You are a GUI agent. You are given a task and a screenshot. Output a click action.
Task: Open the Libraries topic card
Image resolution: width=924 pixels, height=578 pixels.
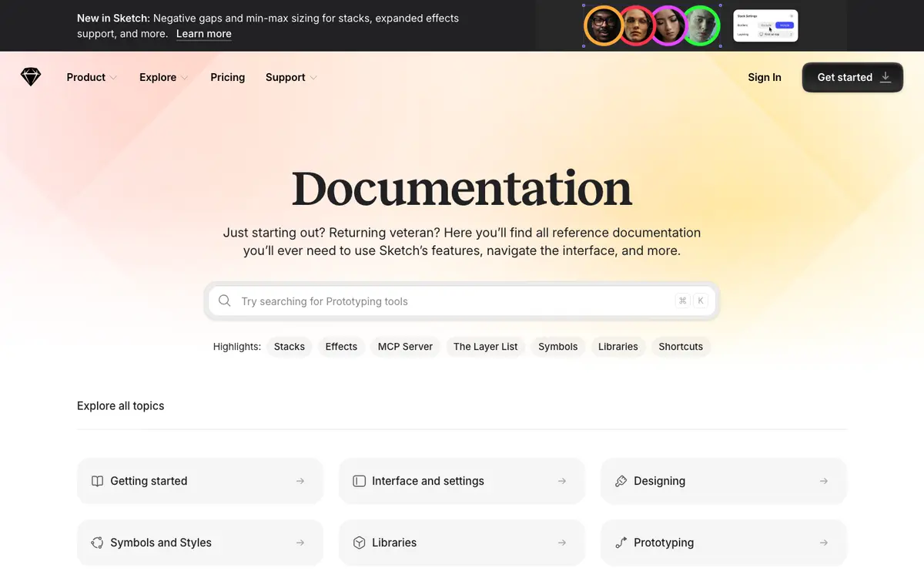pos(462,543)
